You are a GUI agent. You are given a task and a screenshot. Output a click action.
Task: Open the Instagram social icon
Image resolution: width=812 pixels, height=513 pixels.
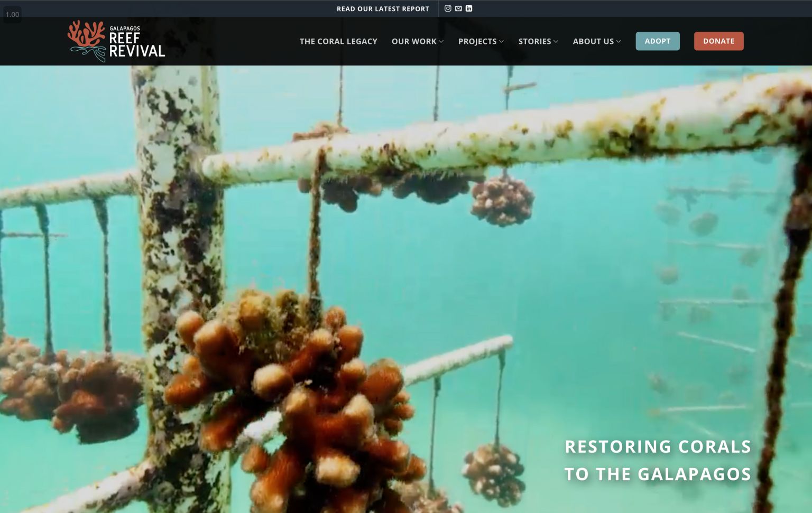tap(448, 8)
